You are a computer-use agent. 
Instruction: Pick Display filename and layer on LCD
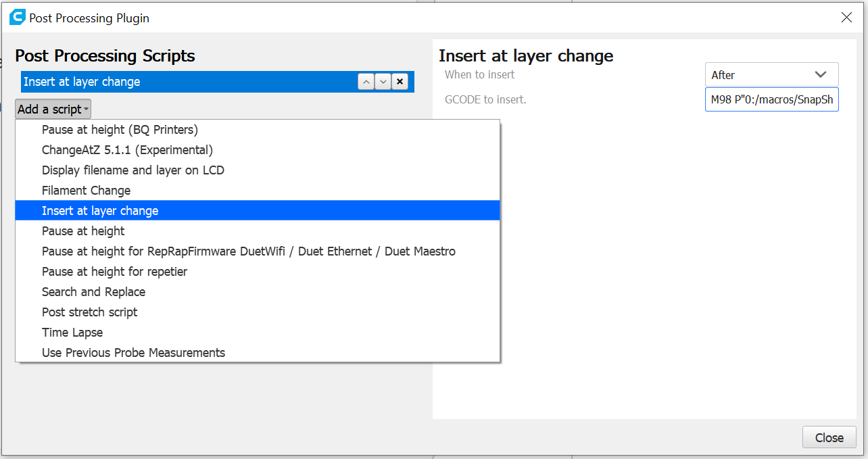[x=133, y=170]
